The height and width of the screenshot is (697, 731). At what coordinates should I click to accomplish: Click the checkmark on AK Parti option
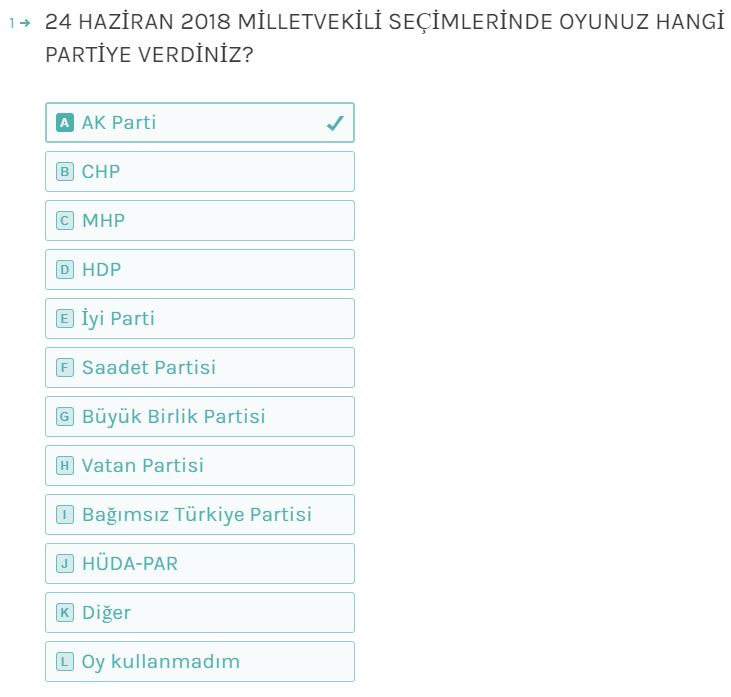click(335, 123)
